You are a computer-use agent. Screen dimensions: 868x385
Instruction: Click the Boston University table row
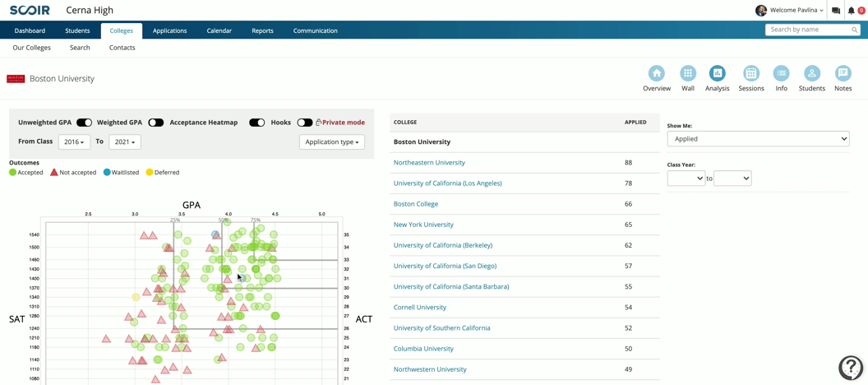pos(524,141)
